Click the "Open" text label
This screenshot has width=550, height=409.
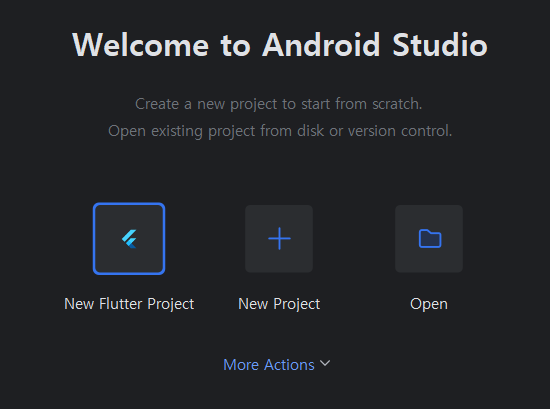(429, 304)
